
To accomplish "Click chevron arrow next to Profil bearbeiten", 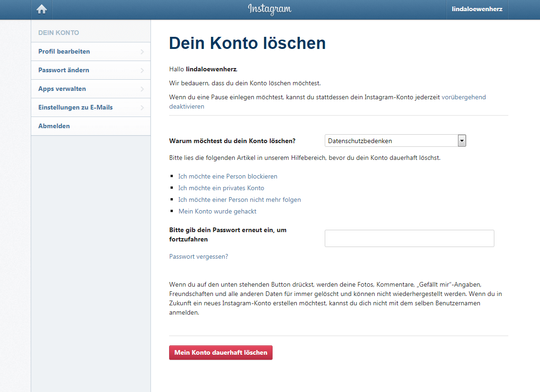I will click(142, 52).
